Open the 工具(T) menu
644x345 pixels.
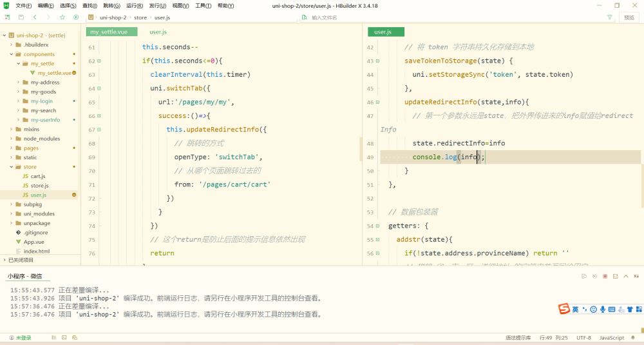pyautogui.click(x=203, y=6)
